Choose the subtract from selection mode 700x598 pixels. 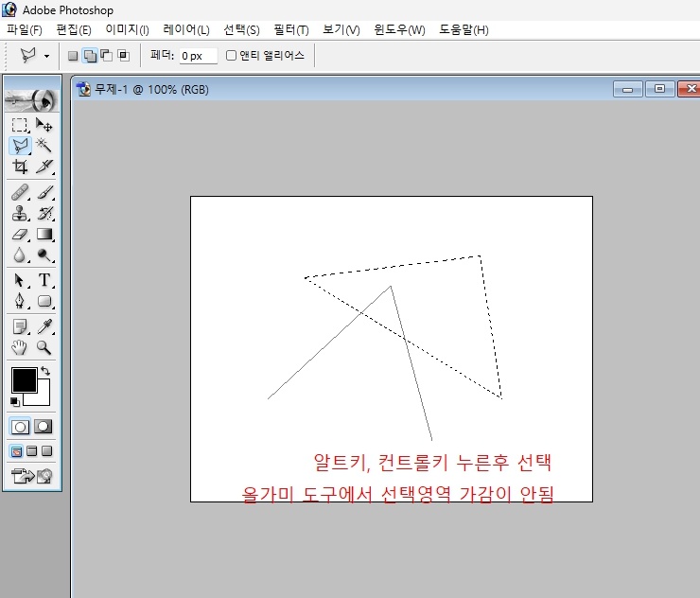click(107, 56)
